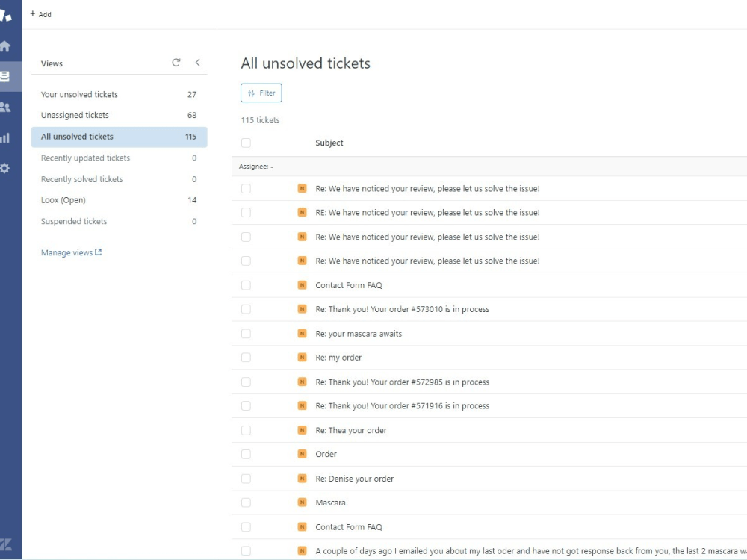This screenshot has width=747, height=560.
Task: Open ticket Re: your mascara awaits
Action: point(359,333)
